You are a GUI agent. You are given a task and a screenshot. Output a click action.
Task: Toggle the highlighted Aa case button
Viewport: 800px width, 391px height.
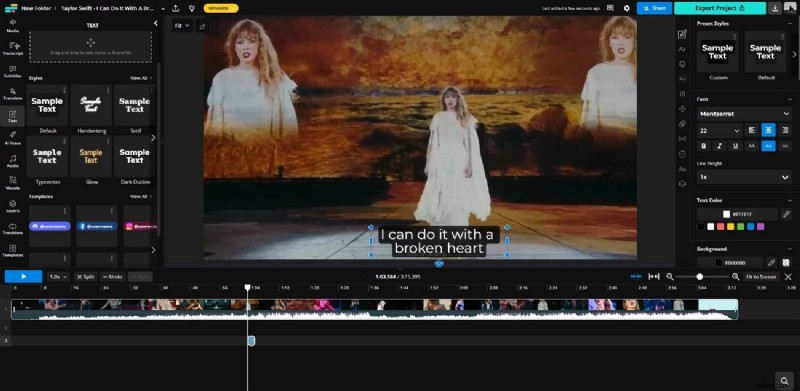[x=768, y=145]
